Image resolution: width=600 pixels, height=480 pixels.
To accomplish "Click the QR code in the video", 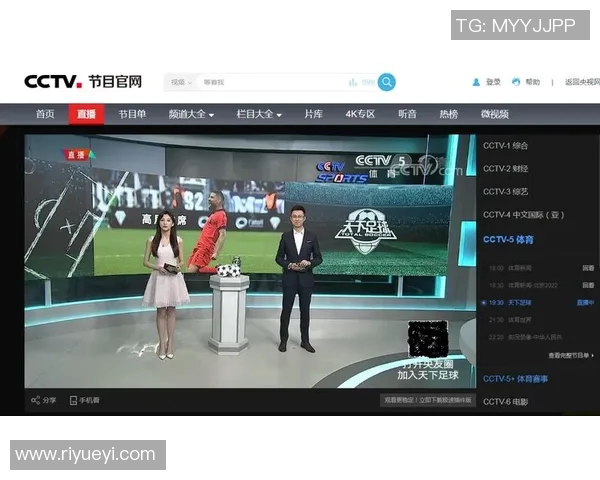I will (426, 339).
